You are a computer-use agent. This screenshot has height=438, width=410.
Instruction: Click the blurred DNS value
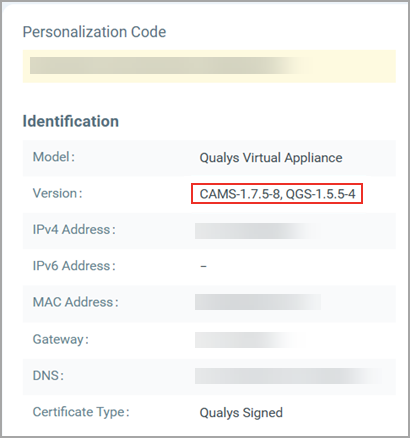coord(288,376)
